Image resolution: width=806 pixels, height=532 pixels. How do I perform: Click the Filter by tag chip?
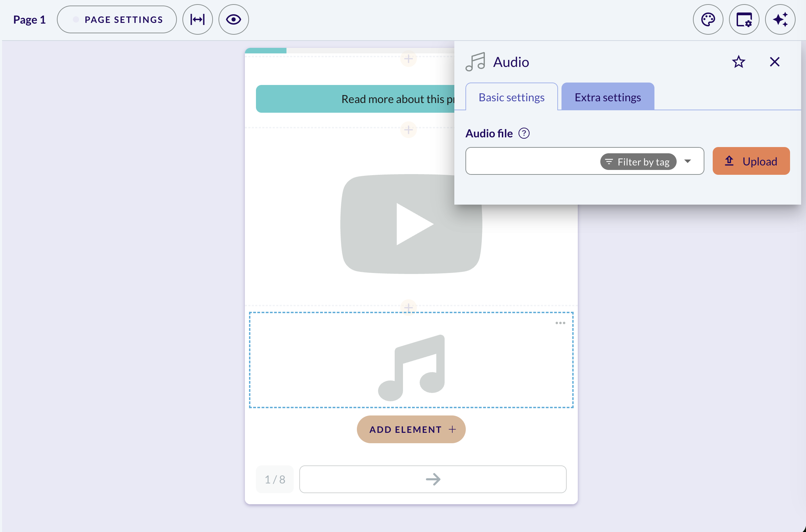coord(638,162)
